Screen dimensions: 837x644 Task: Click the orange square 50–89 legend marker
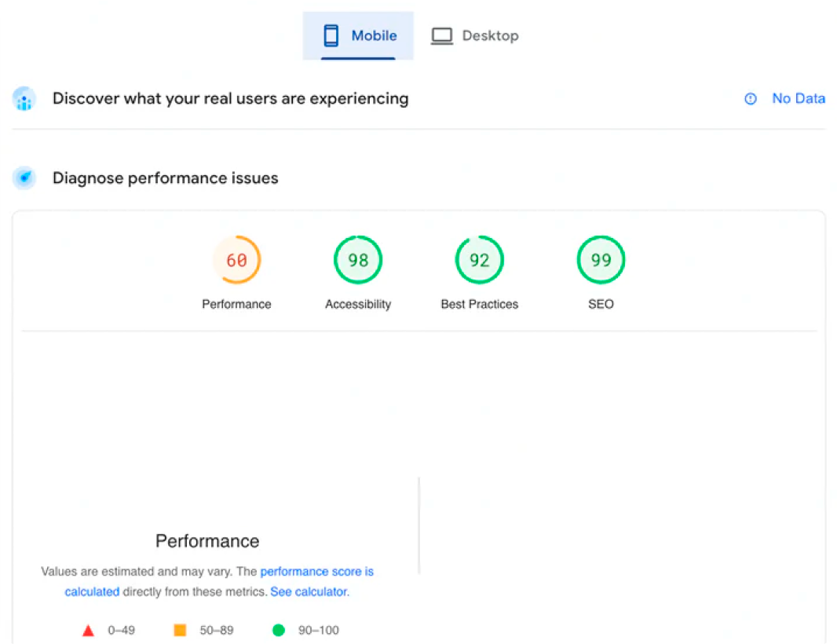(180, 630)
